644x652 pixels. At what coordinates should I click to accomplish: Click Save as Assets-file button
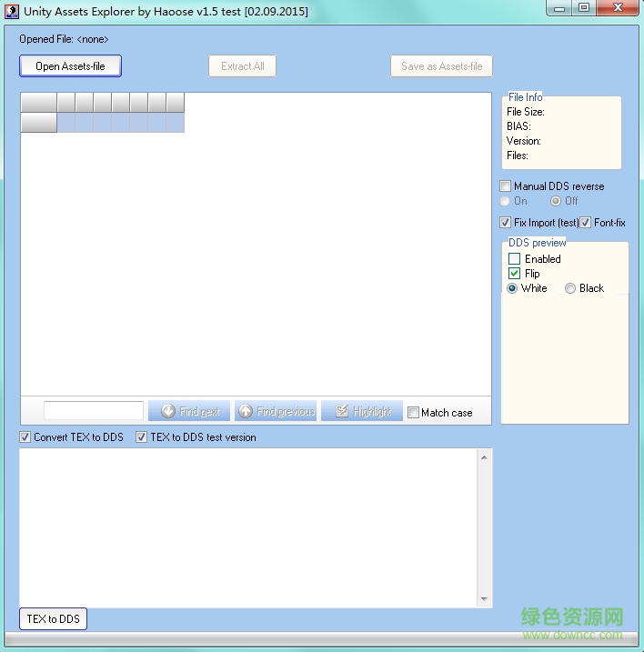[x=441, y=66]
